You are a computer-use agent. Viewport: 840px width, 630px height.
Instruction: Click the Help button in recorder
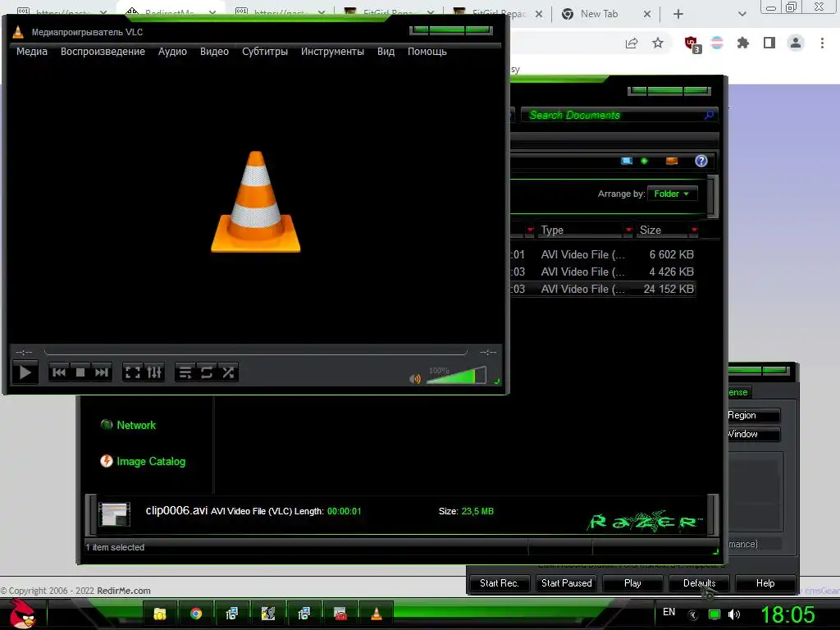click(765, 583)
